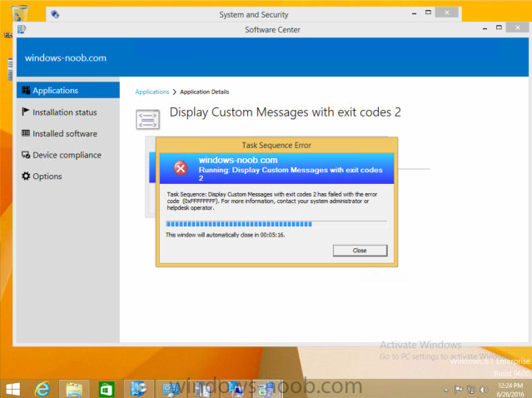Click the volume speaker tray icon
This screenshot has height=398, width=532.
(x=485, y=390)
